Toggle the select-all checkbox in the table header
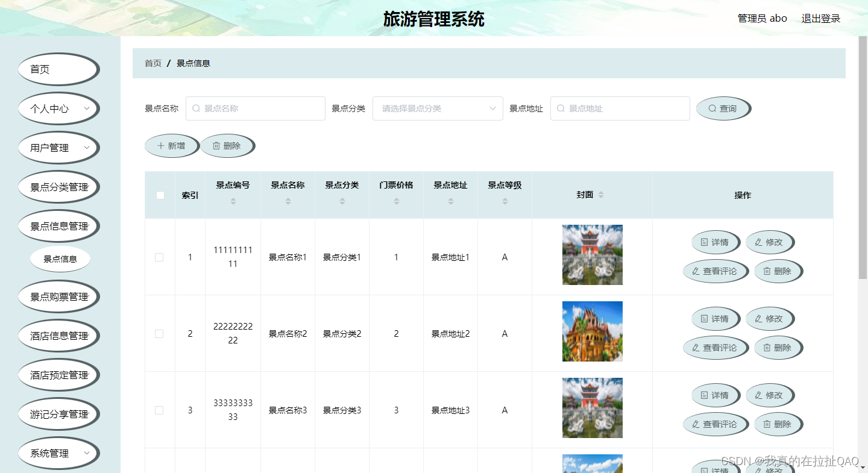The image size is (868, 473). (x=160, y=195)
